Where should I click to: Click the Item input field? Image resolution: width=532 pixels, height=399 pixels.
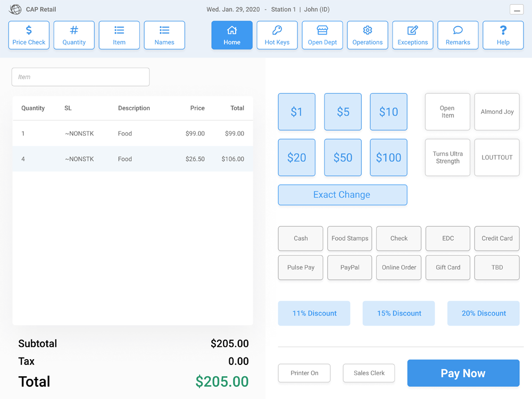pyautogui.click(x=80, y=77)
